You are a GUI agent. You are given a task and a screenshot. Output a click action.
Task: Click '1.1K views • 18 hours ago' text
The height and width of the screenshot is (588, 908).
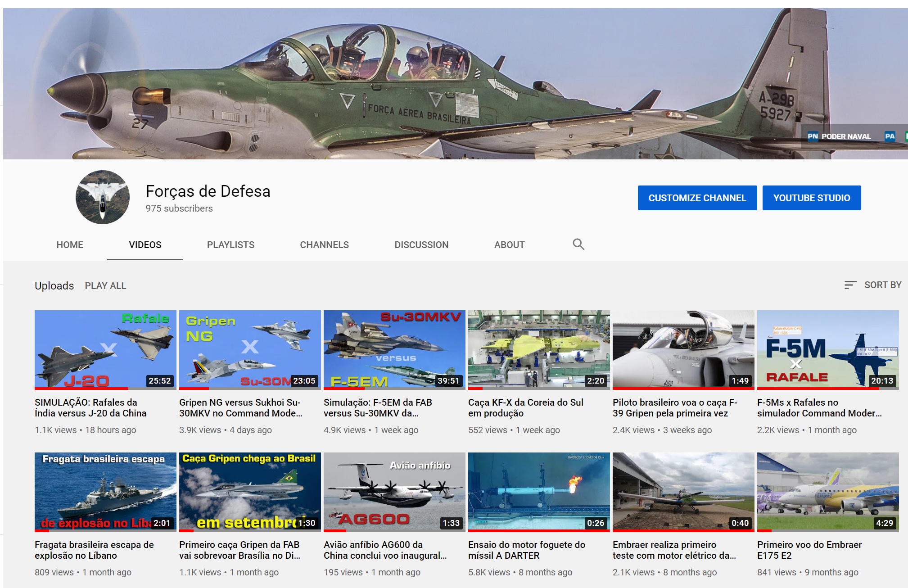[86, 430]
